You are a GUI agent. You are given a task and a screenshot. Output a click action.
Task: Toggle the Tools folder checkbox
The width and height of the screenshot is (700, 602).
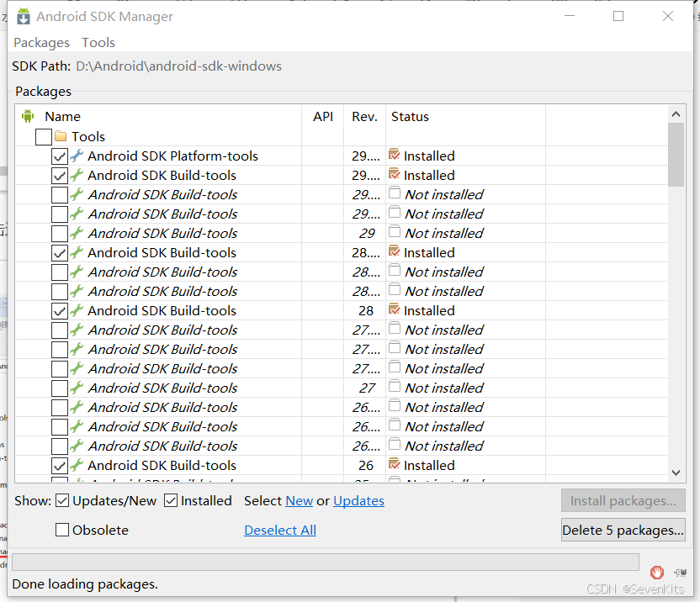[43, 136]
